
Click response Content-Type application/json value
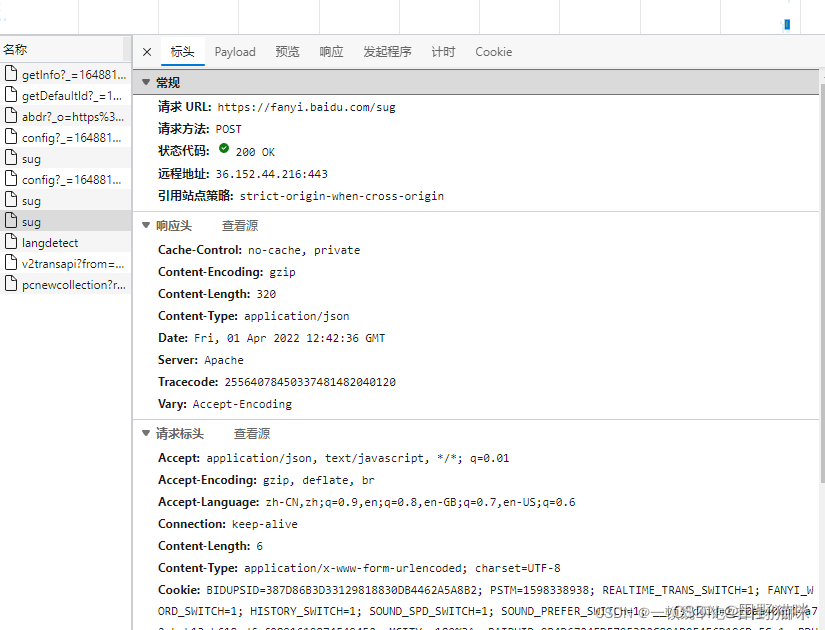point(297,316)
